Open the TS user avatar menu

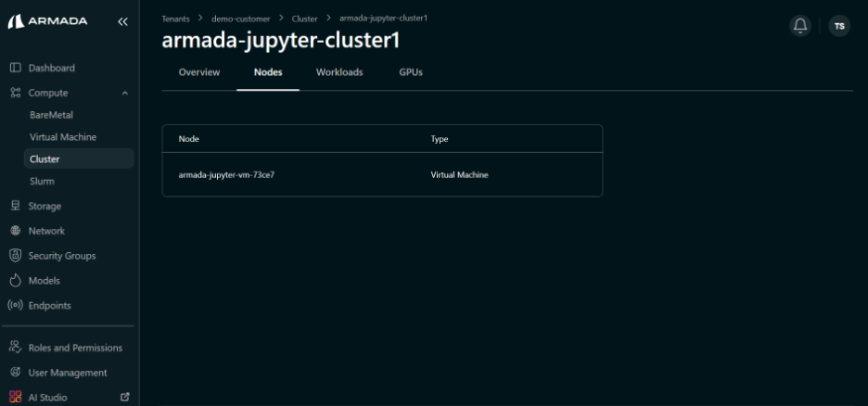[x=839, y=26]
